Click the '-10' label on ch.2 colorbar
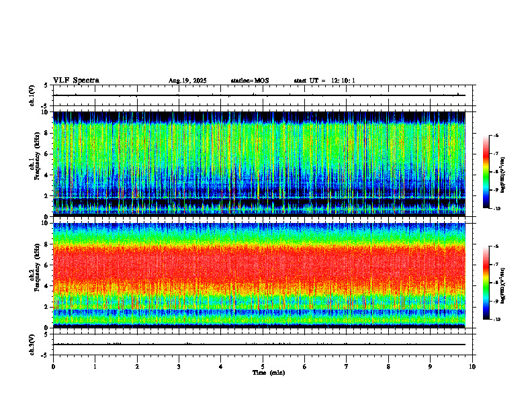Image resolution: width=532 pixels, height=411 pixels. point(497,320)
